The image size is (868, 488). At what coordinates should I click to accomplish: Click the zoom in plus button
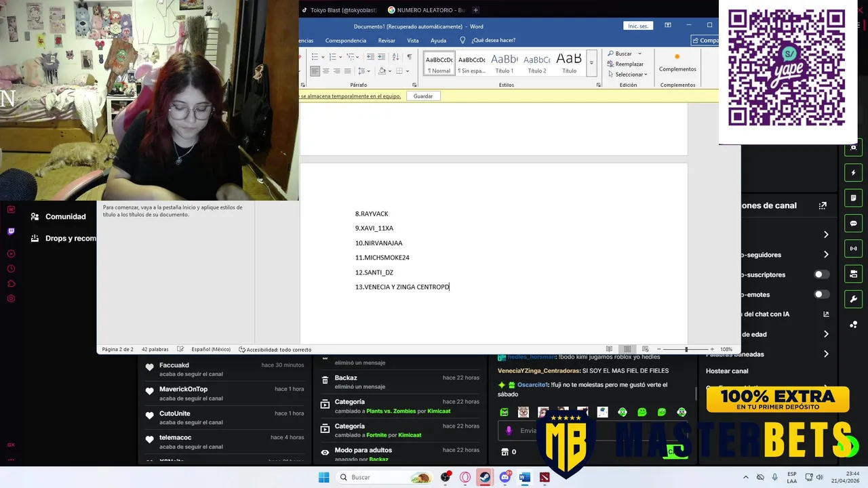(x=712, y=349)
